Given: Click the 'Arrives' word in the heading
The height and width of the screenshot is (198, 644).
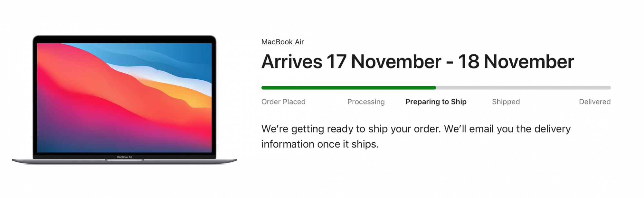Looking at the screenshot, I should coord(292,62).
